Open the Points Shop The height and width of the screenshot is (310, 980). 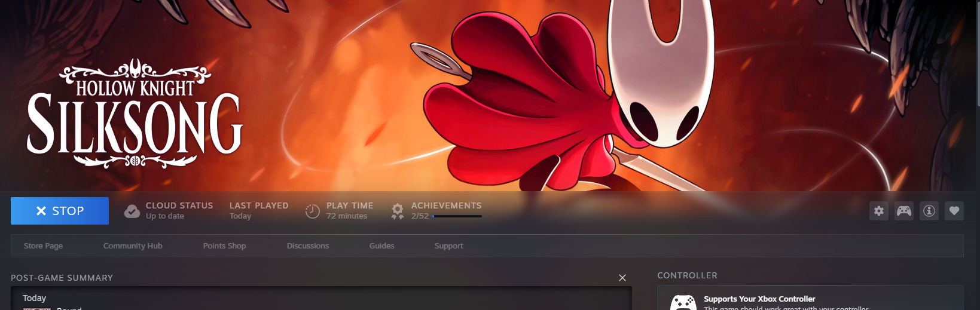coord(224,246)
